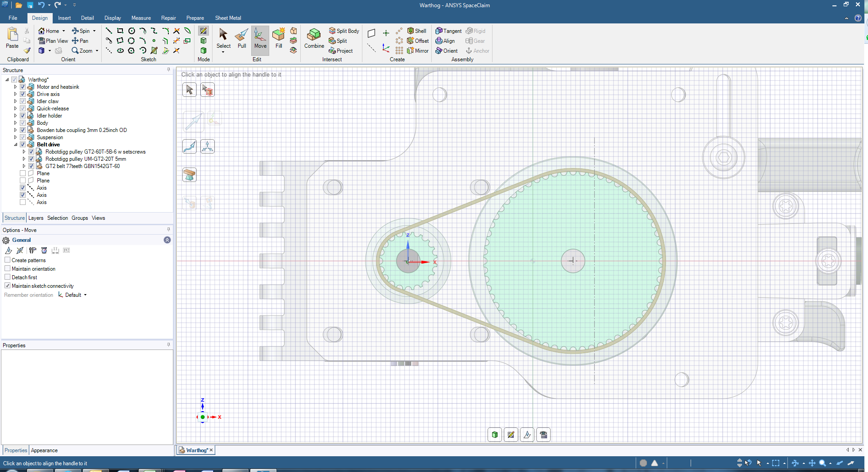Select the Suspension component in tree
Image resolution: width=868 pixels, height=472 pixels.
tap(50, 137)
